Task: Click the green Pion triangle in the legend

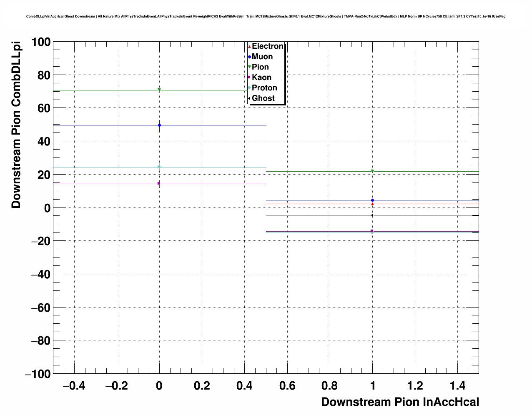Action: pyautogui.click(x=249, y=67)
